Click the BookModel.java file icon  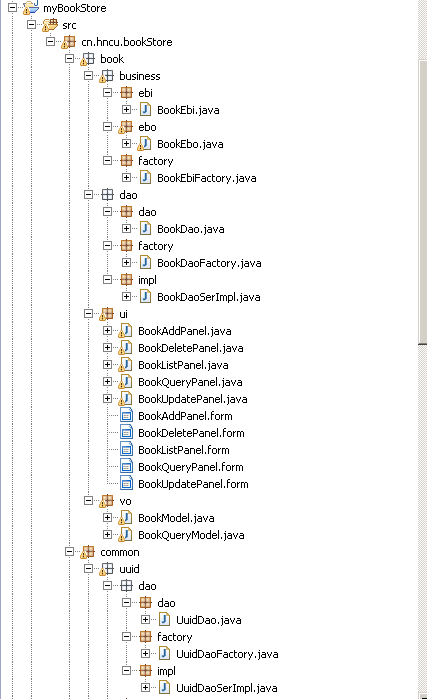click(x=125, y=518)
